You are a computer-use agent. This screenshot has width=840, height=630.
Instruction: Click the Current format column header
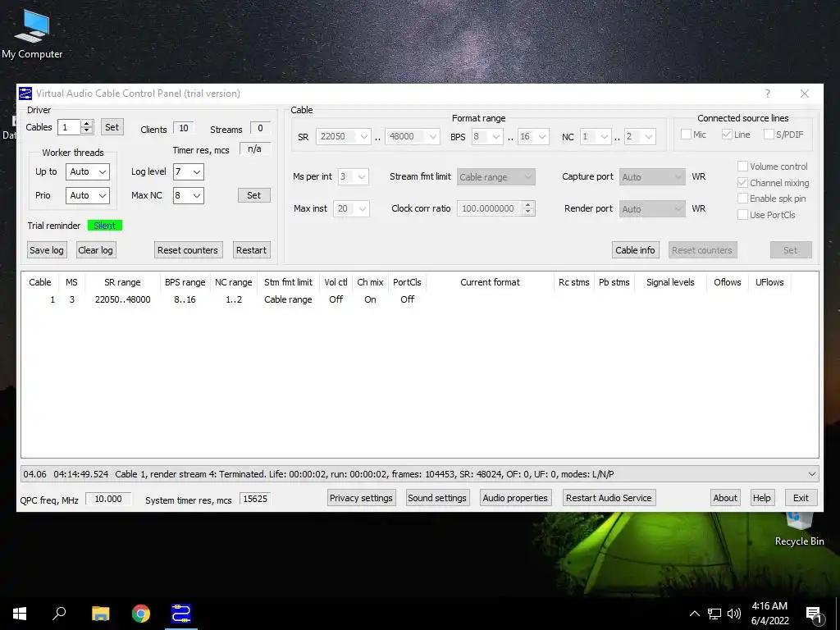pyautogui.click(x=490, y=282)
